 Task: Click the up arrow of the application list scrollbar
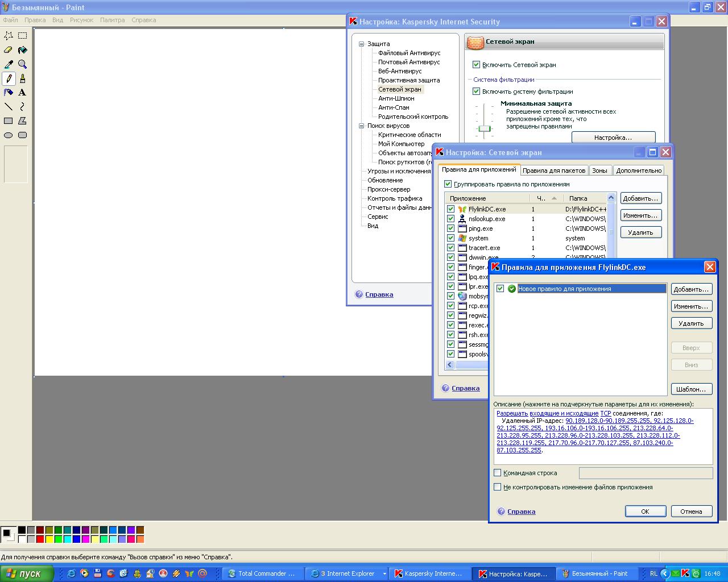coord(611,198)
